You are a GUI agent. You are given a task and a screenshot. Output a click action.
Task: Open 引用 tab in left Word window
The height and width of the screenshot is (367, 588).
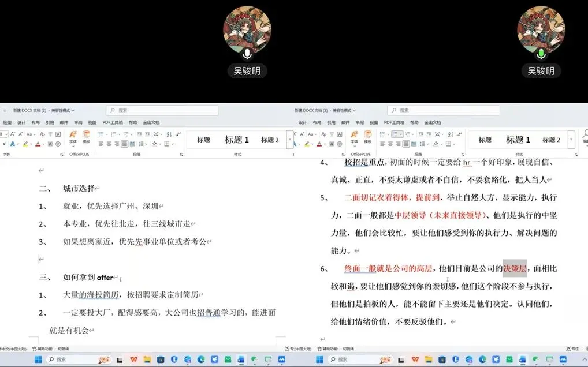click(x=50, y=122)
